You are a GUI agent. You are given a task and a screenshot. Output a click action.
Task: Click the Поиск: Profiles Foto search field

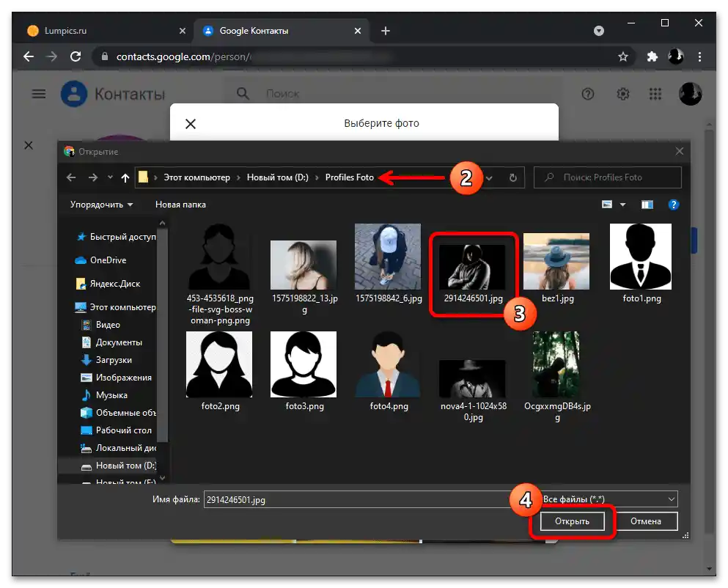(x=607, y=177)
